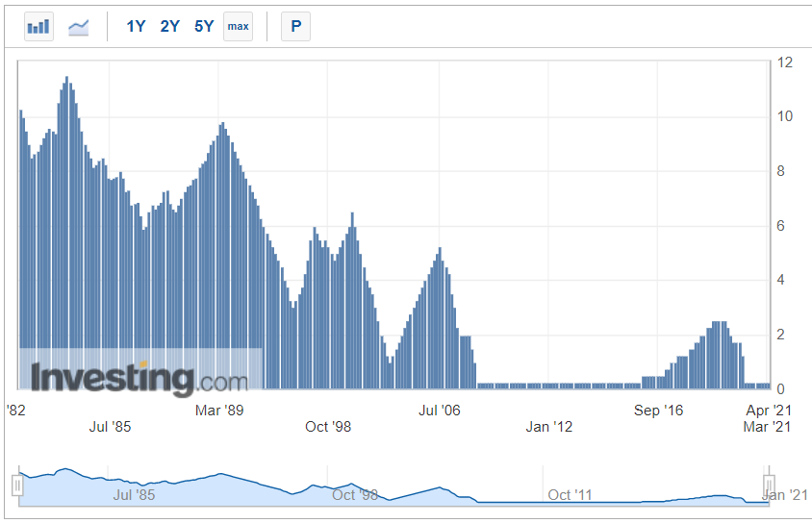The image size is (812, 523).
Task: Click the Jul '85 label under the main chart
Action: [x=110, y=427]
